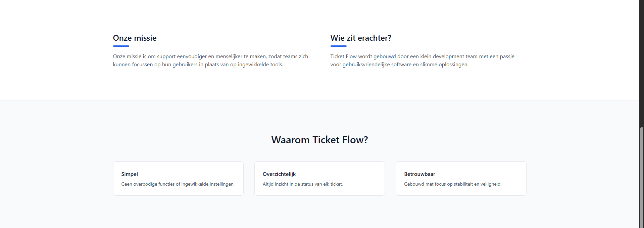The width and height of the screenshot is (644, 228).
Task: Click the "Altijd inzicht in de status" text
Action: [303, 184]
